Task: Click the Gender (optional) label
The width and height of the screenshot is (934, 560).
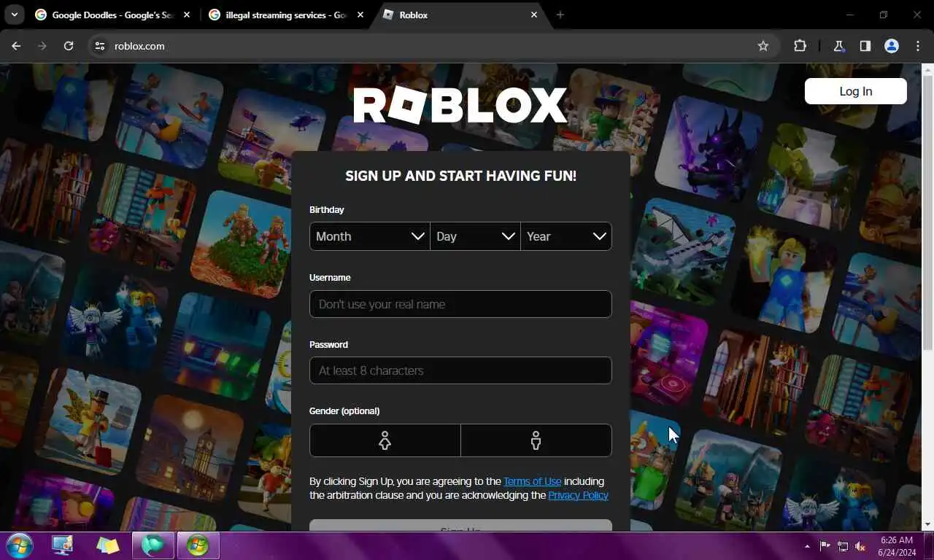Action: click(x=344, y=411)
